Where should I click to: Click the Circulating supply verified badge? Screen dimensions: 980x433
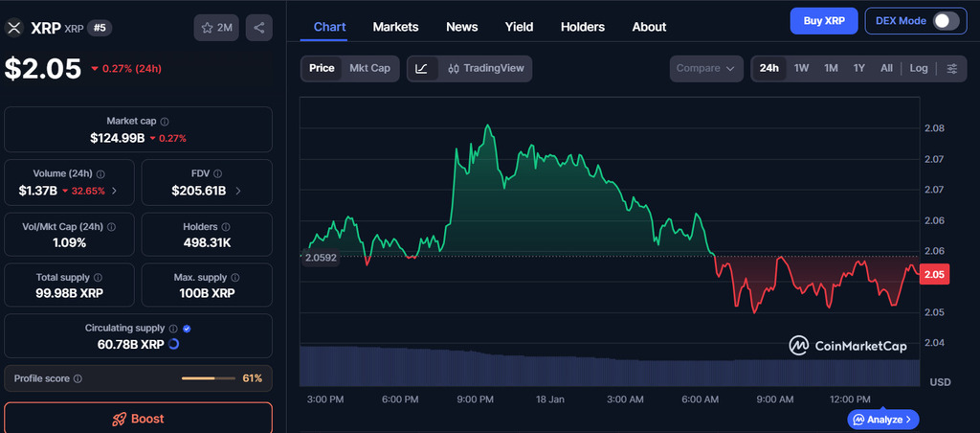click(x=187, y=328)
